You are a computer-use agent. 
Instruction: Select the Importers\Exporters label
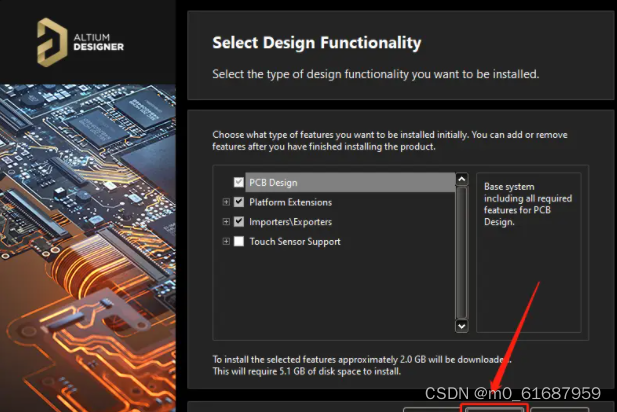[x=290, y=222]
